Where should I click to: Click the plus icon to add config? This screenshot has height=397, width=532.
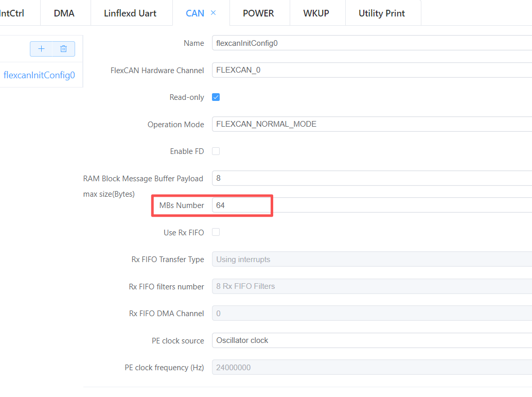click(41, 49)
